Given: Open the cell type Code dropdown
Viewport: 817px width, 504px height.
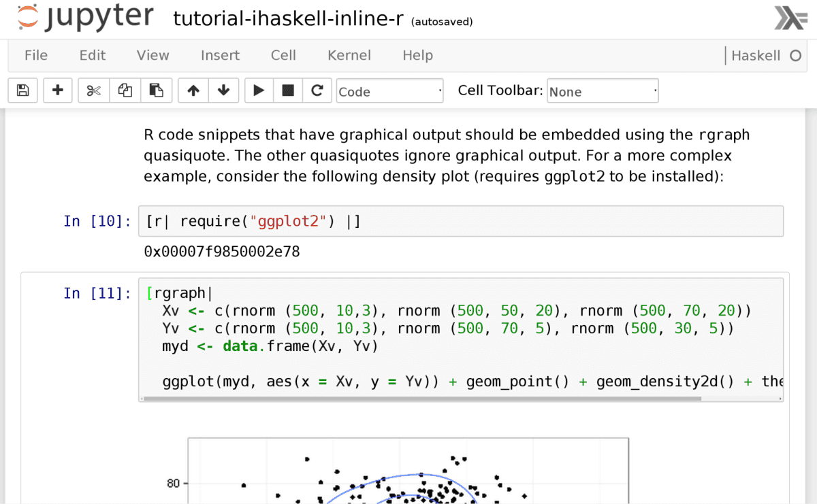Looking at the screenshot, I should [389, 91].
